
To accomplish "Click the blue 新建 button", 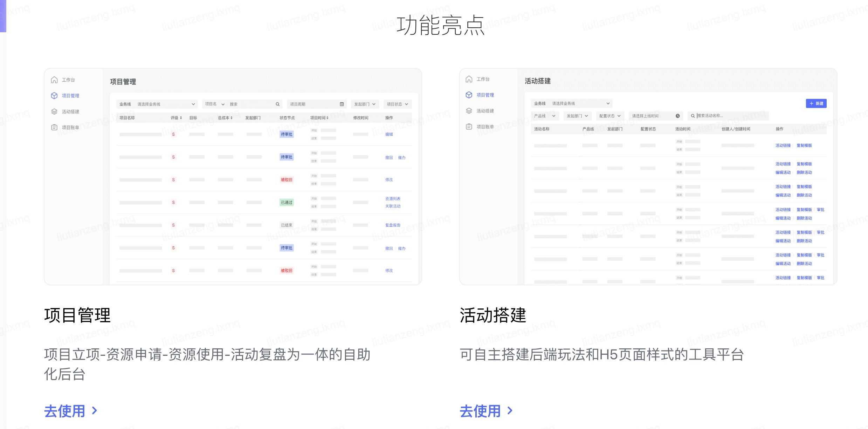I will pos(816,103).
